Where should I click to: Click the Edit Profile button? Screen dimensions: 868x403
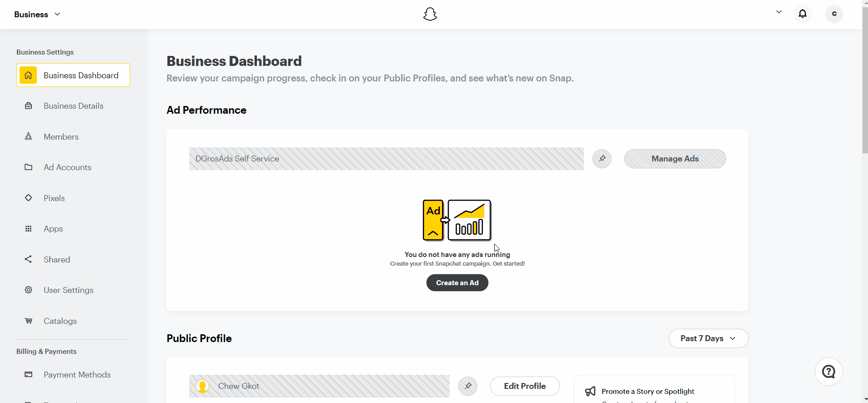pyautogui.click(x=525, y=386)
